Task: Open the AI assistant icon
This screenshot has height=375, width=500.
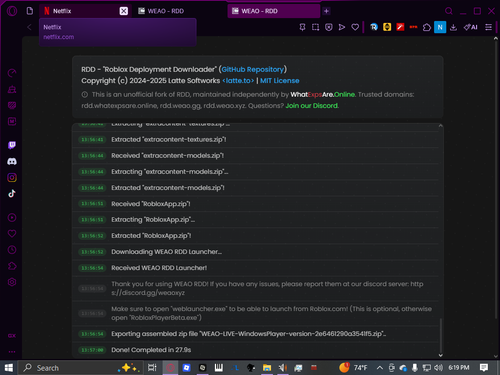Action: 470,27
